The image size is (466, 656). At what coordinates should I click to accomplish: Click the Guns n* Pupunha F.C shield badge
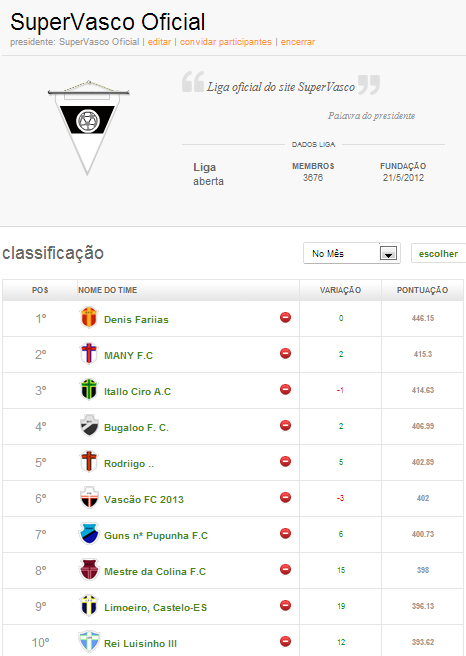(x=89, y=533)
